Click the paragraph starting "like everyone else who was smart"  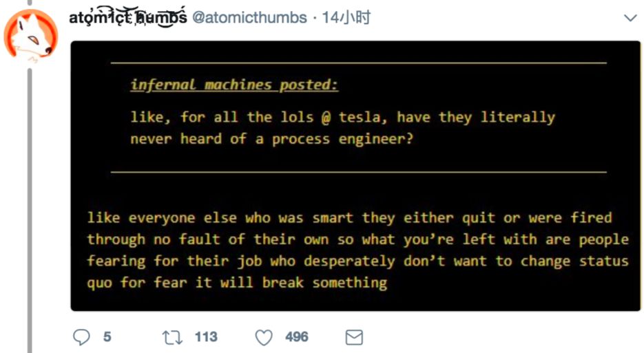357,250
